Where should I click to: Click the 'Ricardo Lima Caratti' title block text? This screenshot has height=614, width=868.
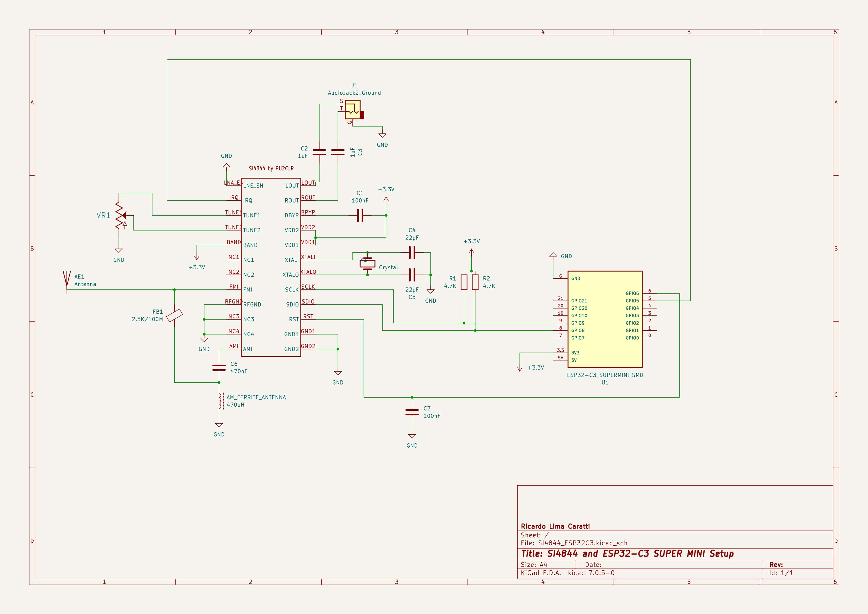(x=555, y=526)
